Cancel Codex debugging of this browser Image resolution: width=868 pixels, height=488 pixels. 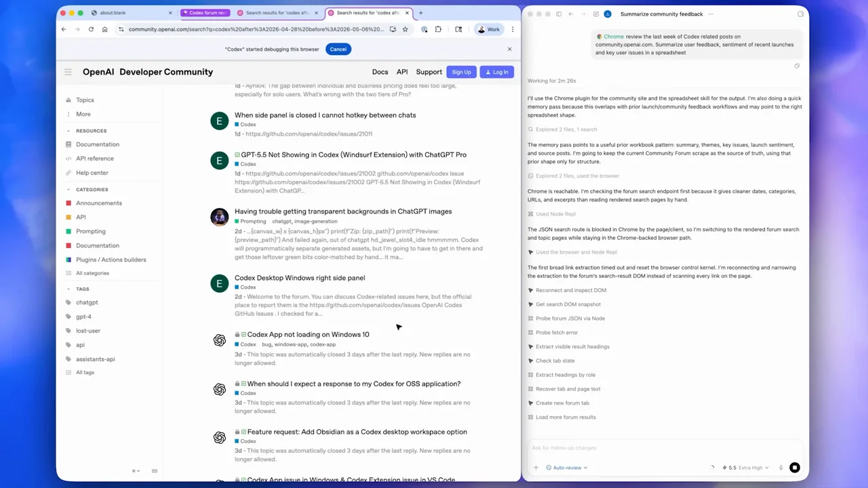338,49
